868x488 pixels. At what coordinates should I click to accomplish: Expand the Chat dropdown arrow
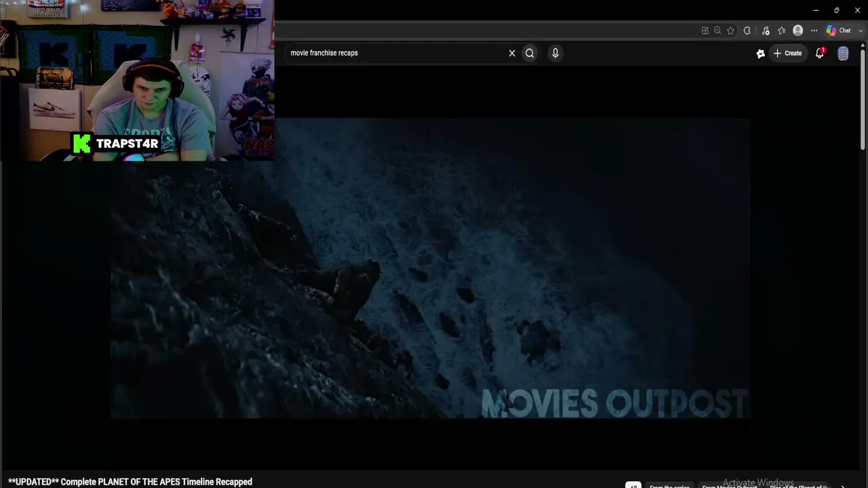(x=860, y=30)
